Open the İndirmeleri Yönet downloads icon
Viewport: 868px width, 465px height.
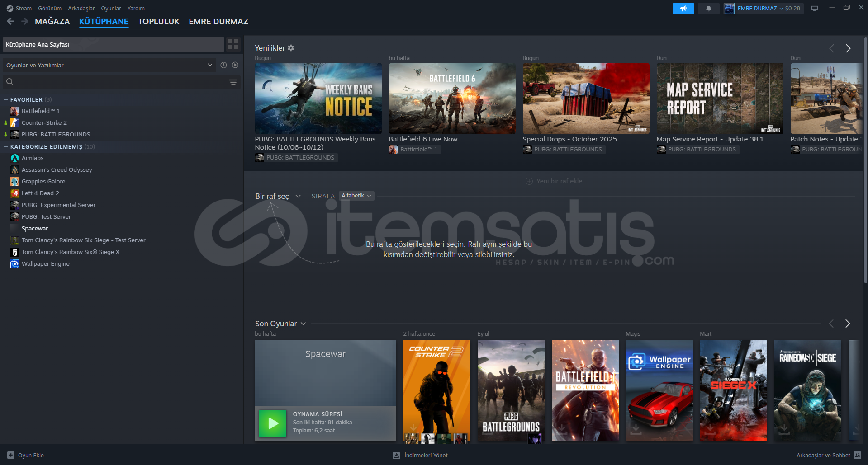coord(396,455)
